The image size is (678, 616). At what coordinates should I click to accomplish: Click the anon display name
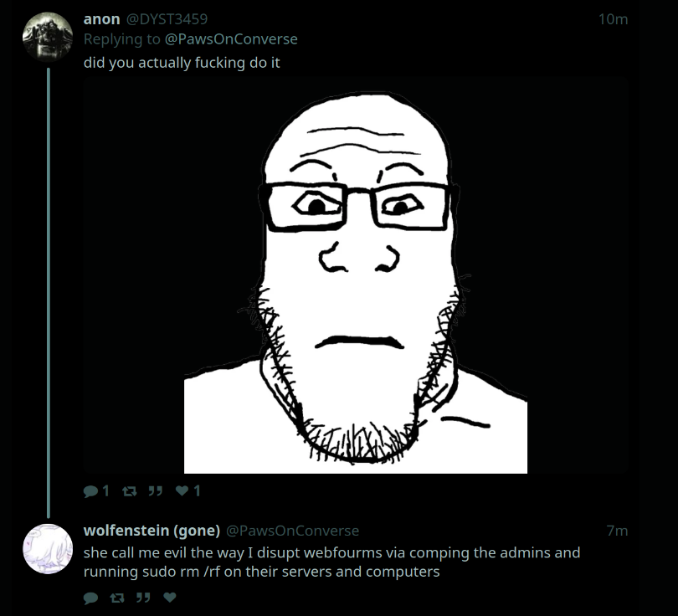click(101, 19)
